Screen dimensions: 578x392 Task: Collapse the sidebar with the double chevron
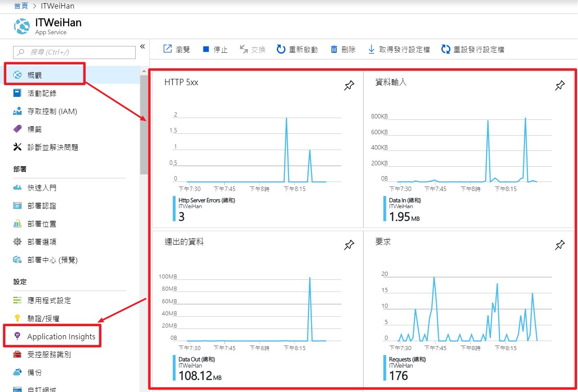point(142,46)
